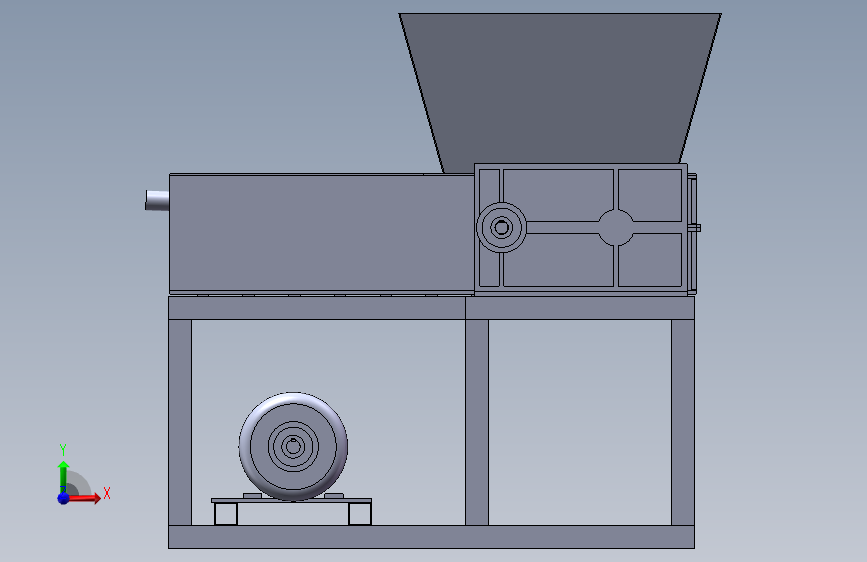Select the plain circular boss on the gearbox panel

[x=616, y=227]
